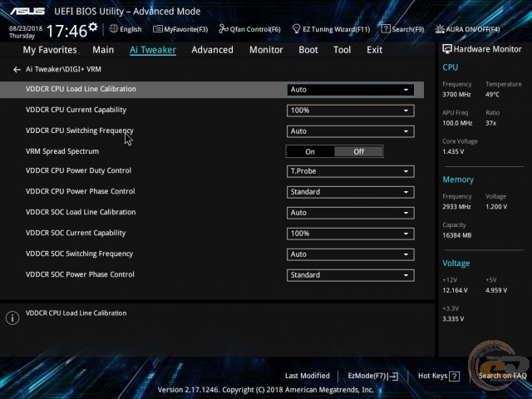This screenshot has height=399, width=532.
Task: Click +12V reading 12.164 V
Action: coord(455,290)
